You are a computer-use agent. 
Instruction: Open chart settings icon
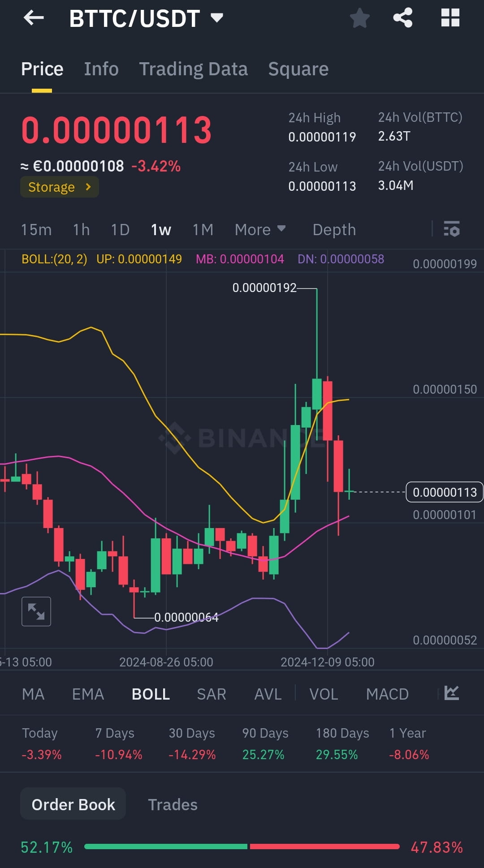[451, 229]
